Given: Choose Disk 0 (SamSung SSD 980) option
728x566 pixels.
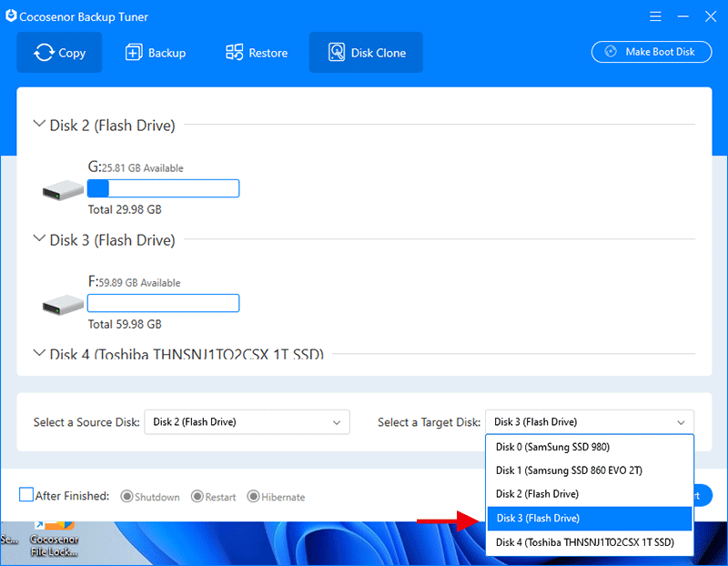Looking at the screenshot, I should click(x=590, y=447).
